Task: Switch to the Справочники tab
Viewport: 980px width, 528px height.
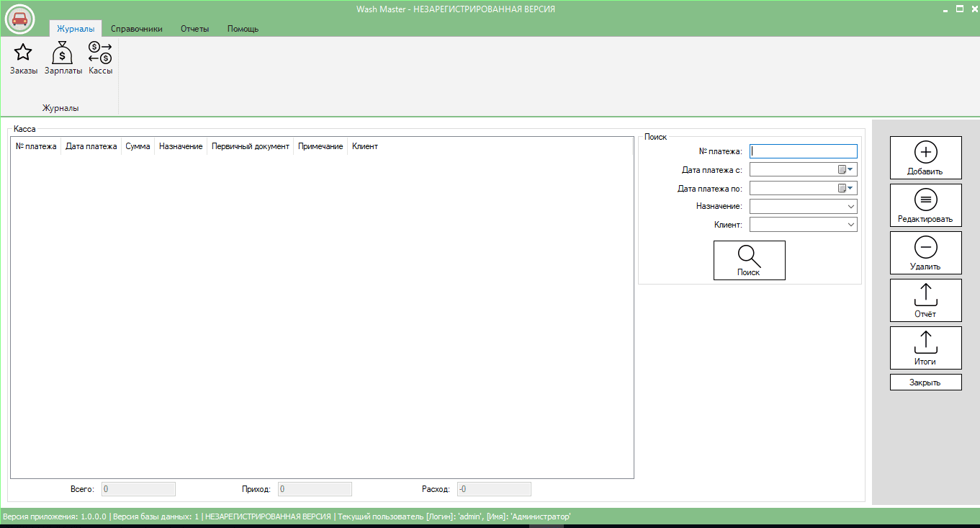Action: point(137,29)
